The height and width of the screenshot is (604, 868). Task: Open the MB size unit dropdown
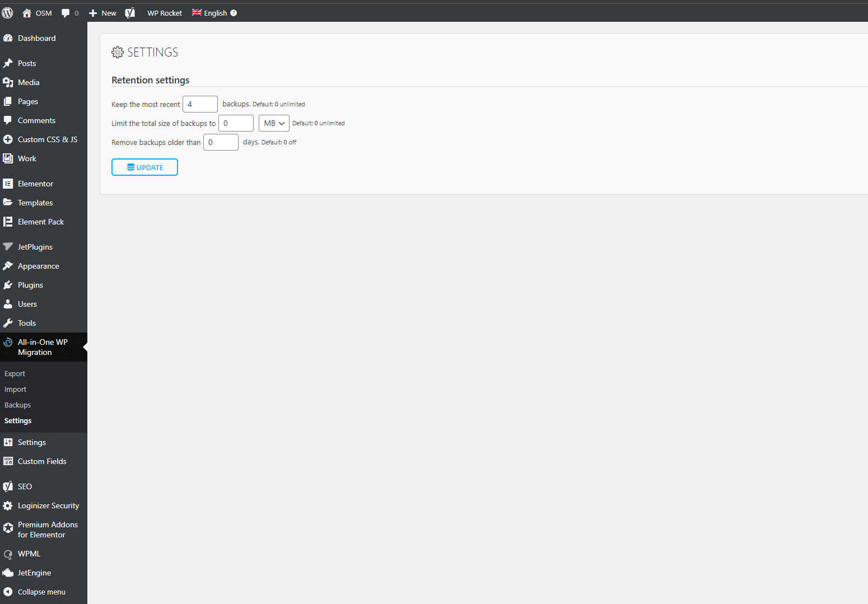(x=273, y=123)
